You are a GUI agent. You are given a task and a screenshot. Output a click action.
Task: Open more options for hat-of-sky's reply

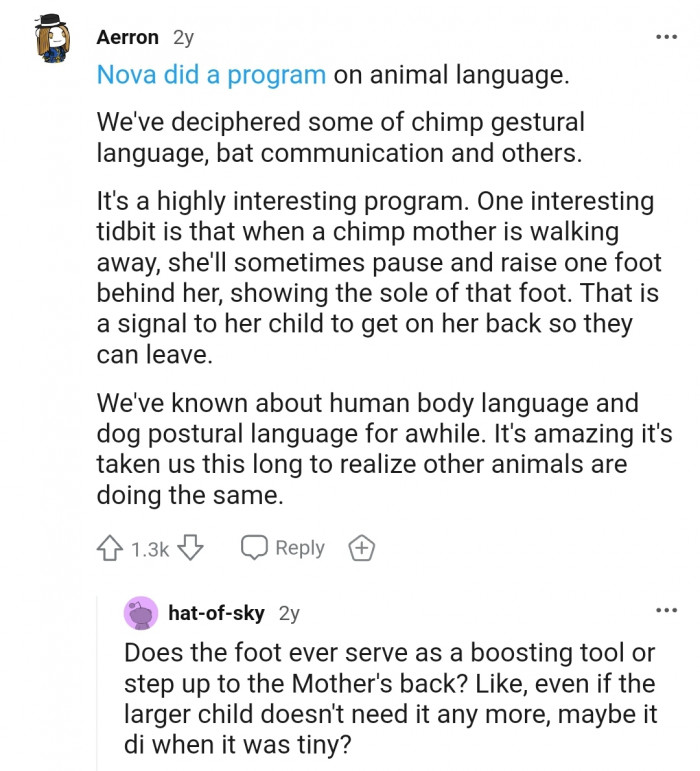click(x=665, y=610)
